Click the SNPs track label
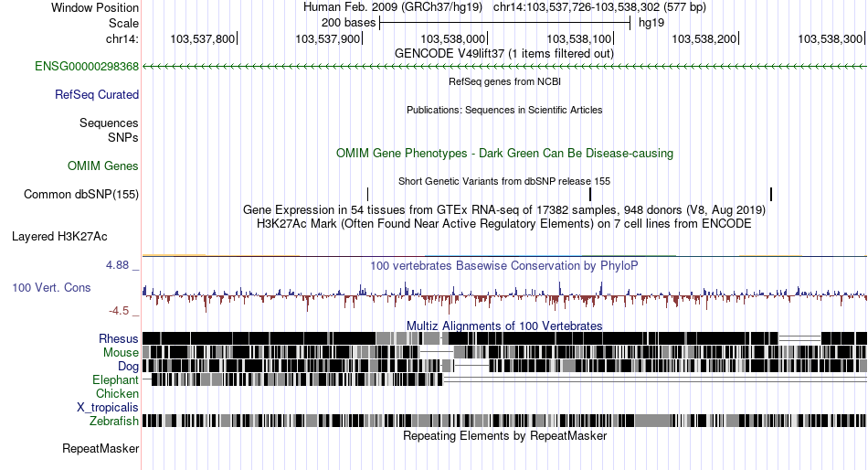 coord(123,137)
